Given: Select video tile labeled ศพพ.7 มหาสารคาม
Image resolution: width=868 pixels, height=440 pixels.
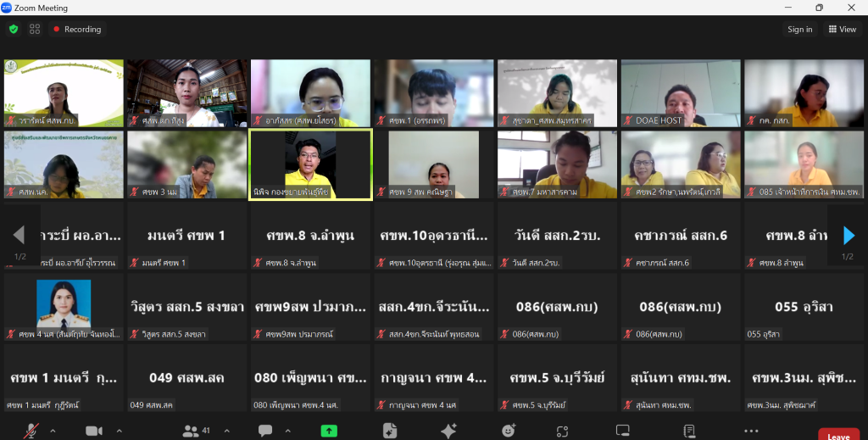Looking at the screenshot, I should coord(557,164).
